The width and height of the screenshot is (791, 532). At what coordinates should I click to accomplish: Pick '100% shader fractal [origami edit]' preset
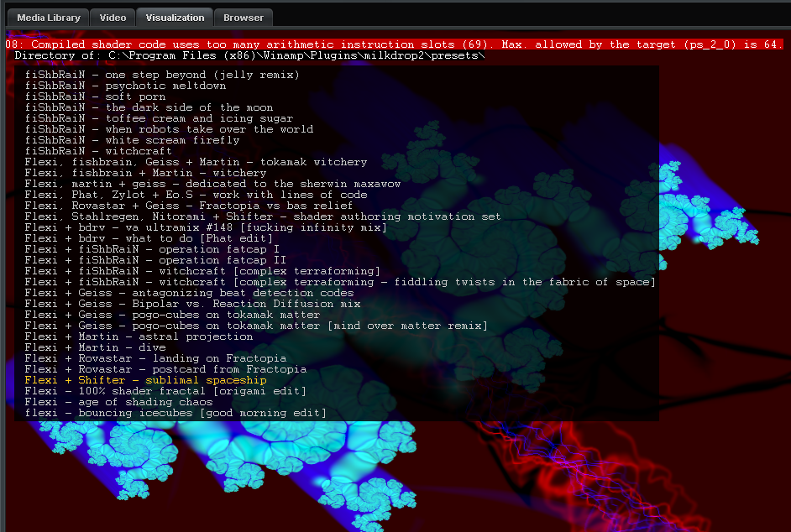pyautogui.click(x=165, y=391)
